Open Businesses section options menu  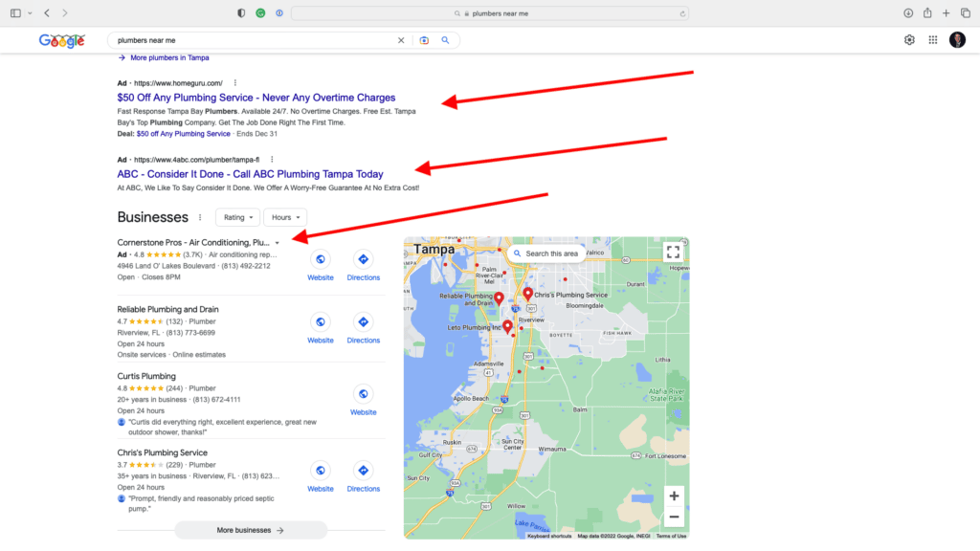tap(200, 217)
